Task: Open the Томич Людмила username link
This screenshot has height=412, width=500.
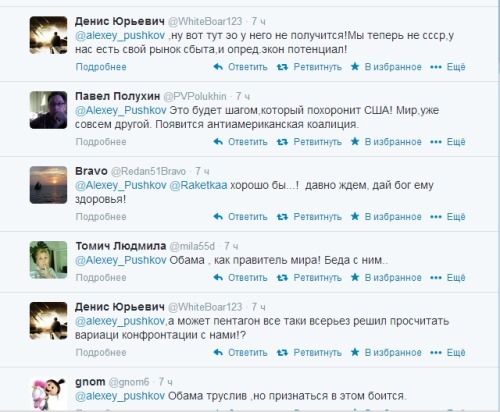Action: [x=121, y=246]
